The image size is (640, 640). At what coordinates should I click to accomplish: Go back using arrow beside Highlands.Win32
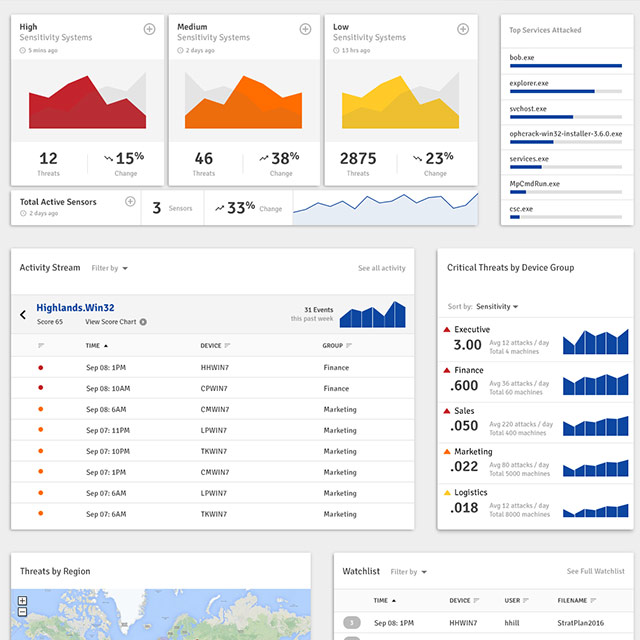(x=23, y=315)
